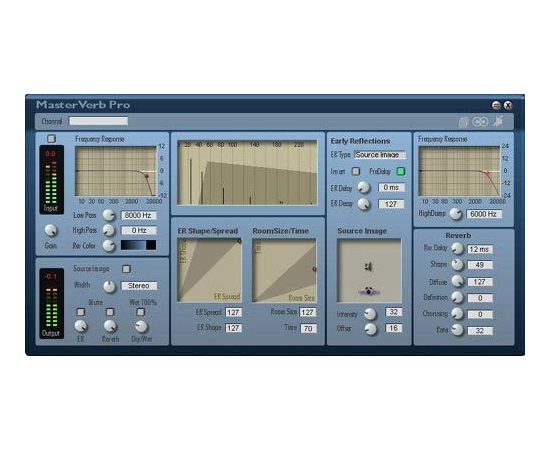Mute the Reverb signal using its checkbox
This screenshot has width=550, height=450.
click(x=110, y=312)
